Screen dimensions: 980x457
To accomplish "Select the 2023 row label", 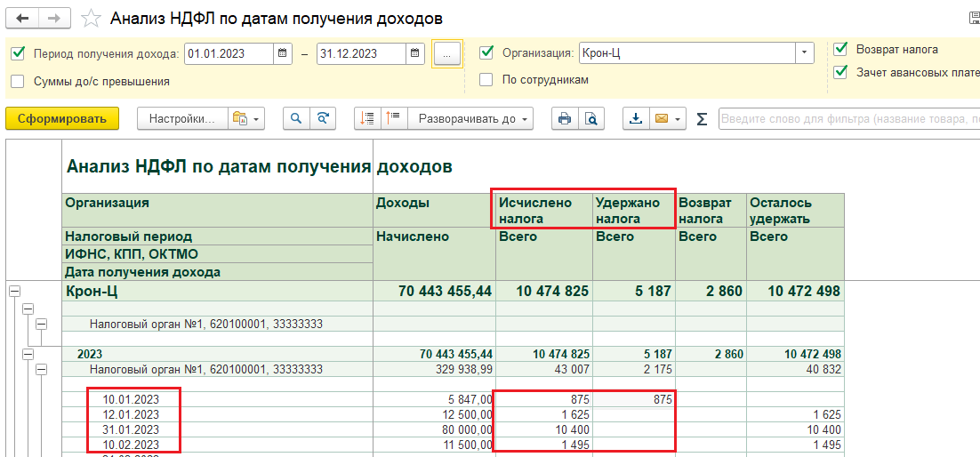I will [x=90, y=354].
